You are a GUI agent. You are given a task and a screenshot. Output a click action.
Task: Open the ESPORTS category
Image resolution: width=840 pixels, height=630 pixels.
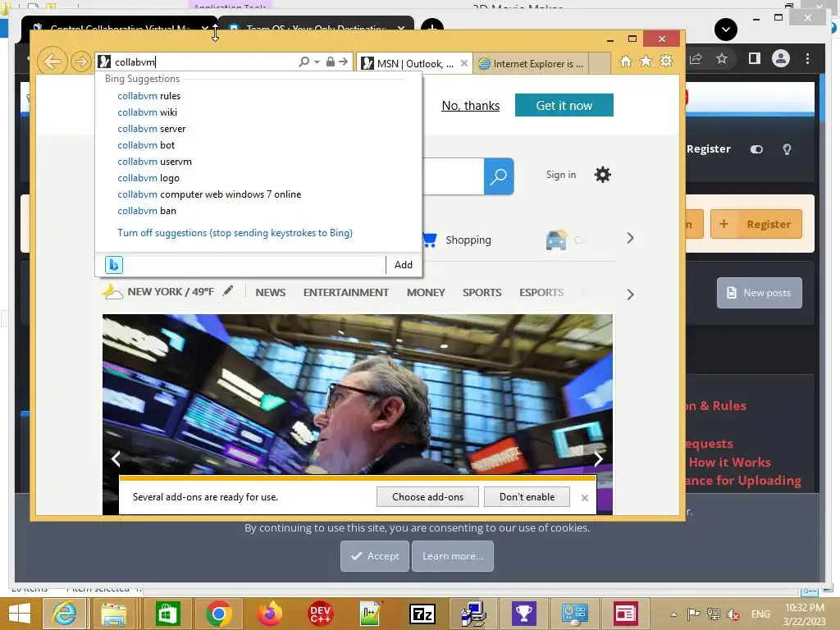(541, 293)
